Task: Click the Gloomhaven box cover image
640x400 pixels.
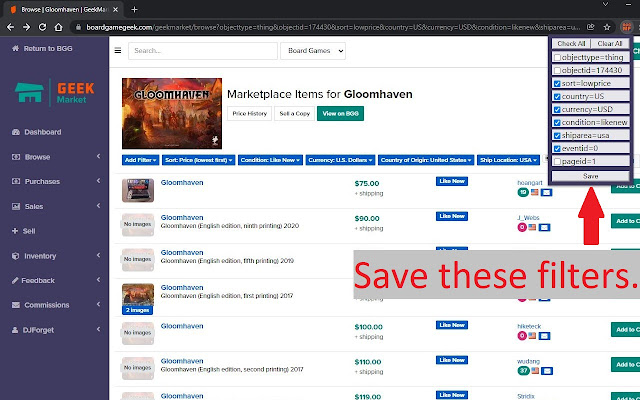Action: coord(172,113)
